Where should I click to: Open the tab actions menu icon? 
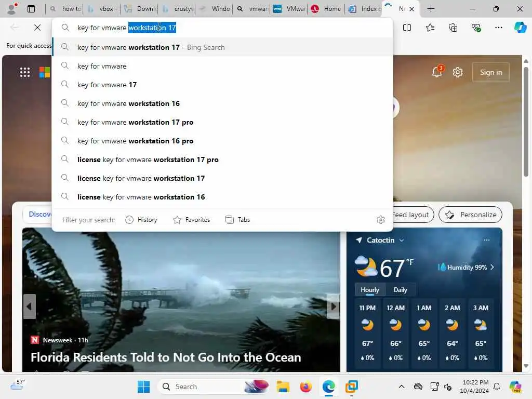pos(31,9)
